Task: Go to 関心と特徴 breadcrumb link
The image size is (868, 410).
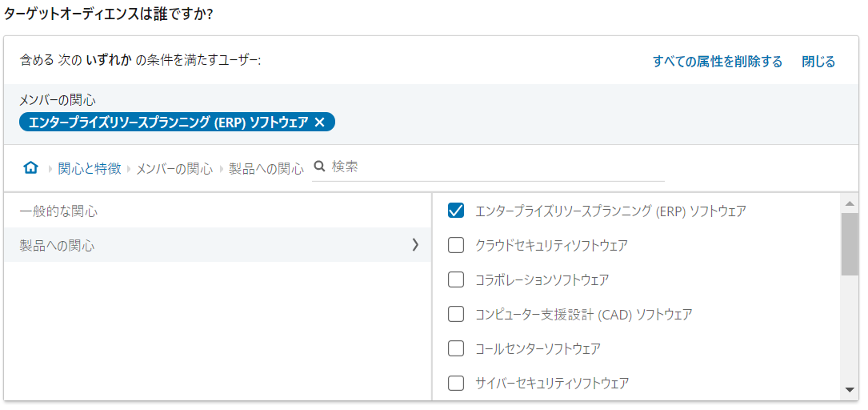Action: (90, 168)
